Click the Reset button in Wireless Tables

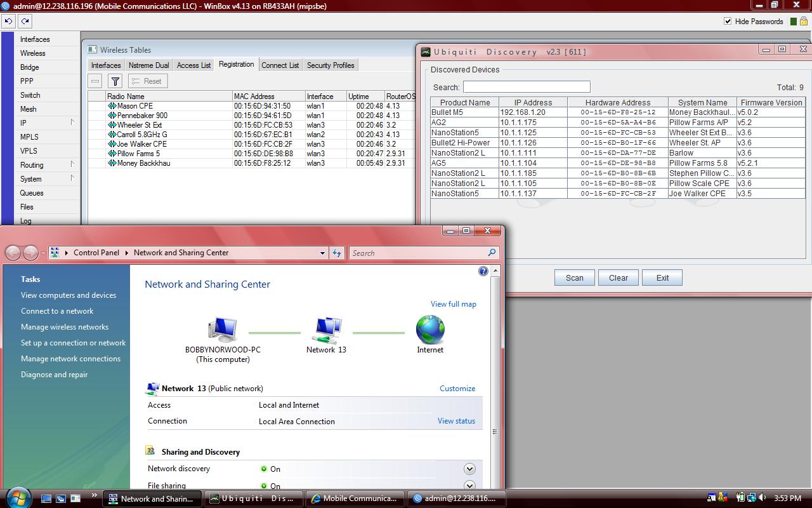pyautogui.click(x=147, y=81)
